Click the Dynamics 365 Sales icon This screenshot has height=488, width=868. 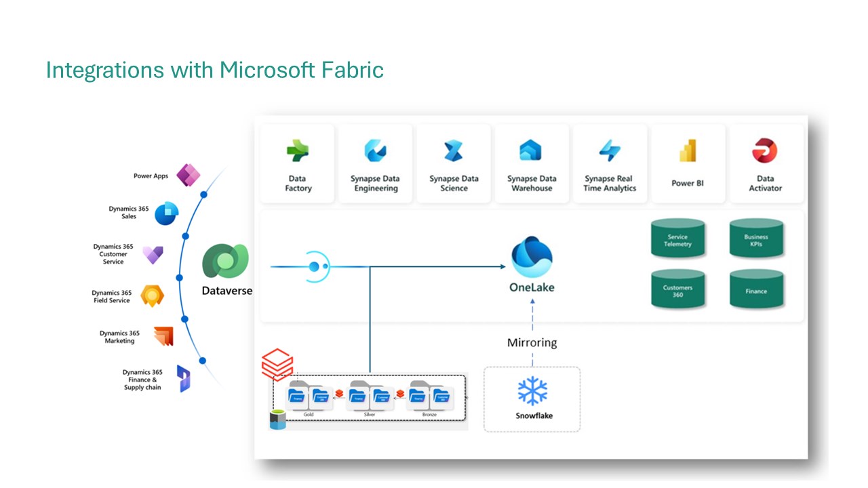(166, 213)
